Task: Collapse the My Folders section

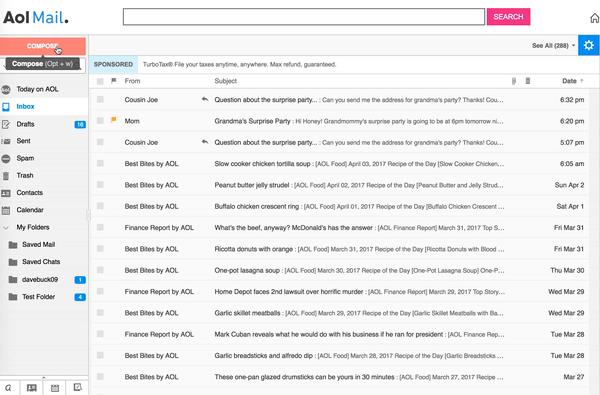Action: point(6,227)
